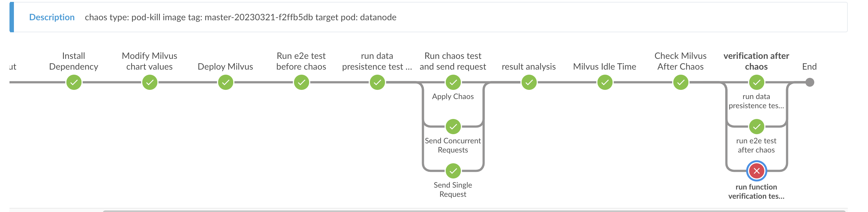Open the Run chaos test and send request node
The image size is (868, 212).
pos(453,61)
